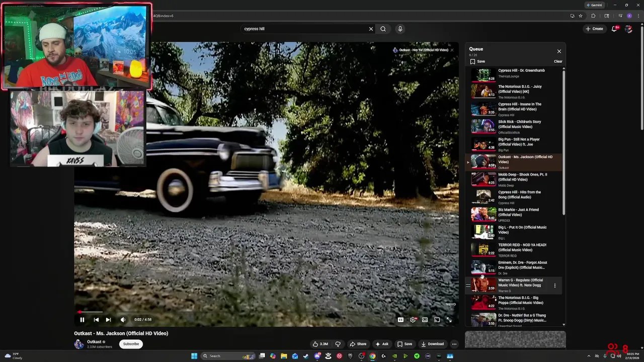
Task: Select Cypress Hill - Hits from the Bong
Action: (x=513, y=197)
